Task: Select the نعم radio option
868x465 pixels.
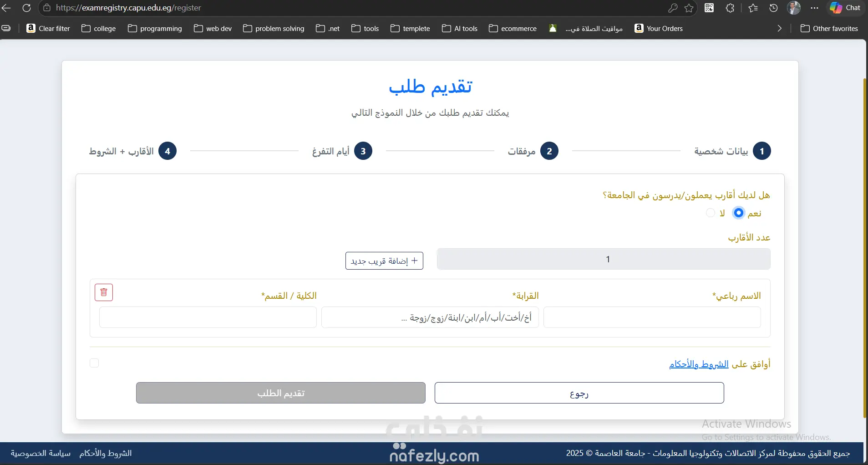Action: tap(738, 213)
